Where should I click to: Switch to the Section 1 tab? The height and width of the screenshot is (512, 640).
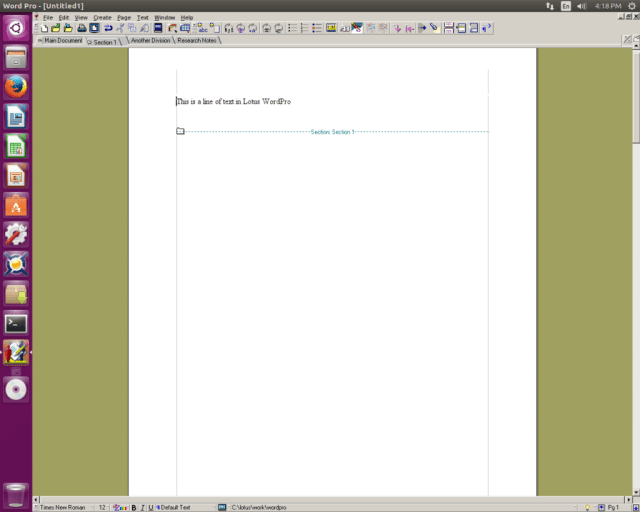pyautogui.click(x=104, y=42)
